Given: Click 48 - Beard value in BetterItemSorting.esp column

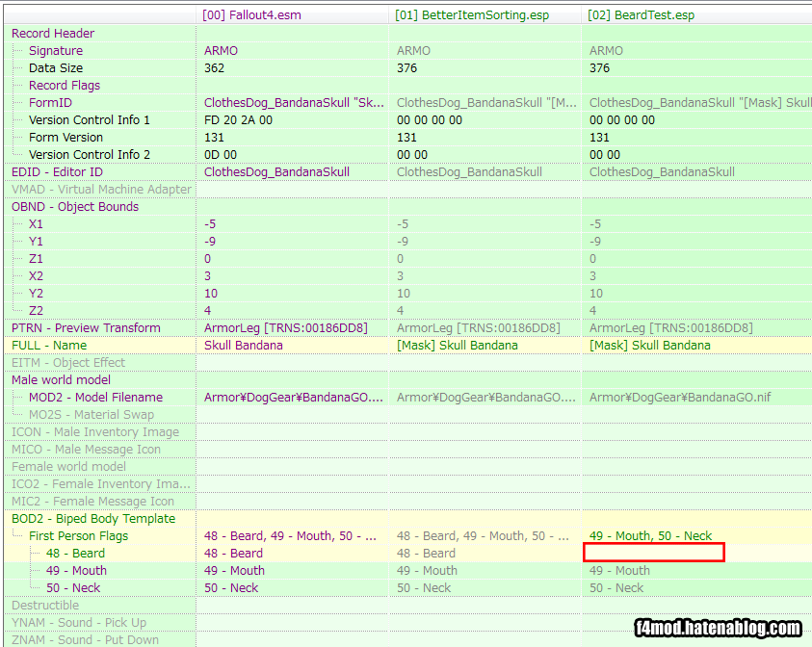Looking at the screenshot, I should click(426, 554).
